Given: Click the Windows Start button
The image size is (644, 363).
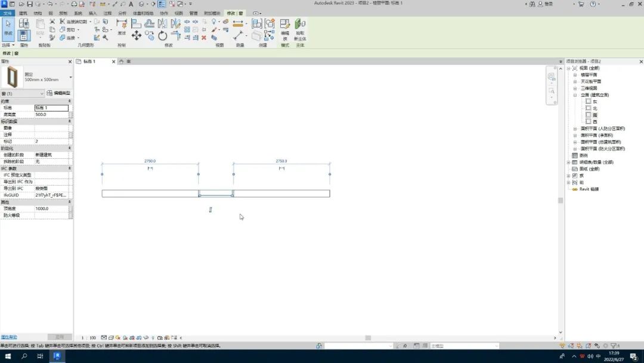Looking at the screenshot, I should click(x=8, y=356).
